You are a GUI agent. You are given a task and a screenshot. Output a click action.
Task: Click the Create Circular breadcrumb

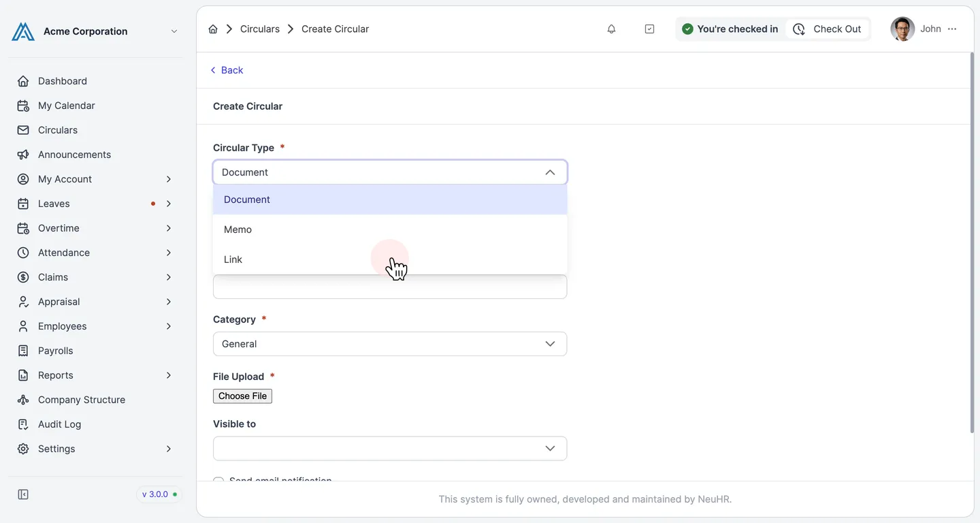tap(335, 29)
